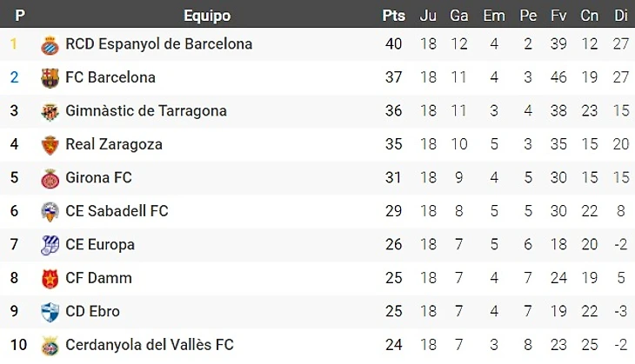Open the Real Zaragoza team name
This screenshot has height=364, width=635.
(x=114, y=144)
